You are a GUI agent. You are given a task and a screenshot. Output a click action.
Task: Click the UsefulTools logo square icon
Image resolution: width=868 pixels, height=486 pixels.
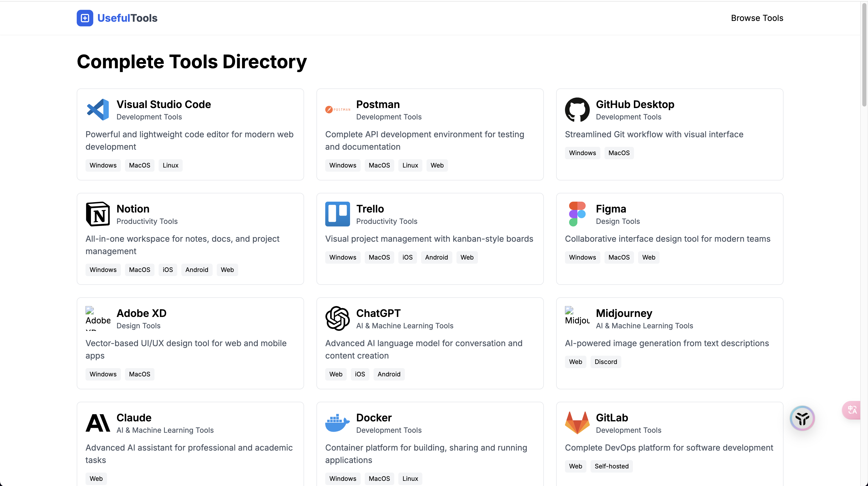85,18
